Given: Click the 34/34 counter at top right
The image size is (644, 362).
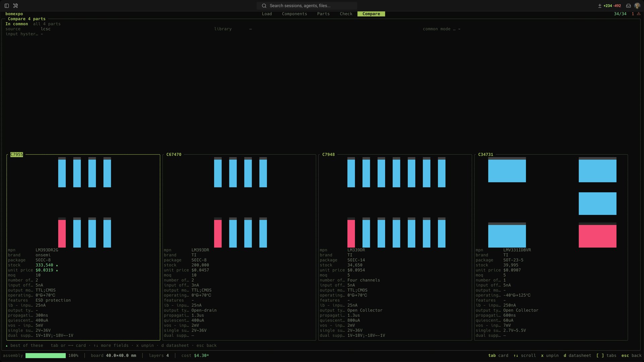Looking at the screenshot, I should [x=620, y=14].
